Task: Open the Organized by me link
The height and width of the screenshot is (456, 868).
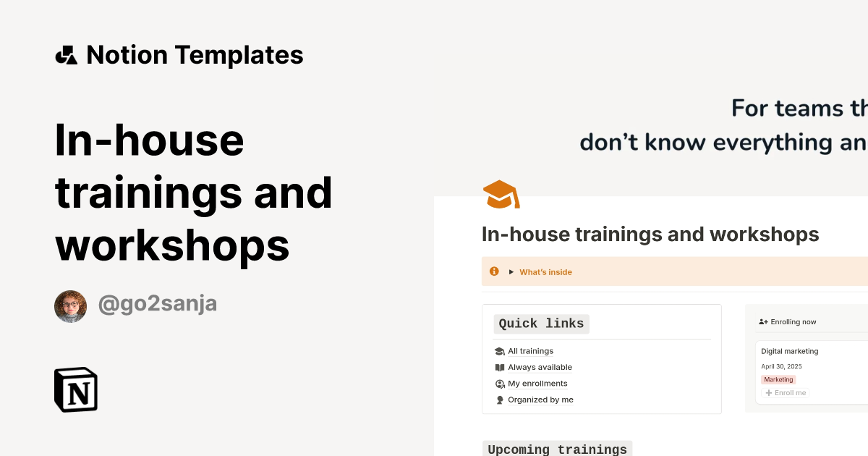Action: click(540, 399)
